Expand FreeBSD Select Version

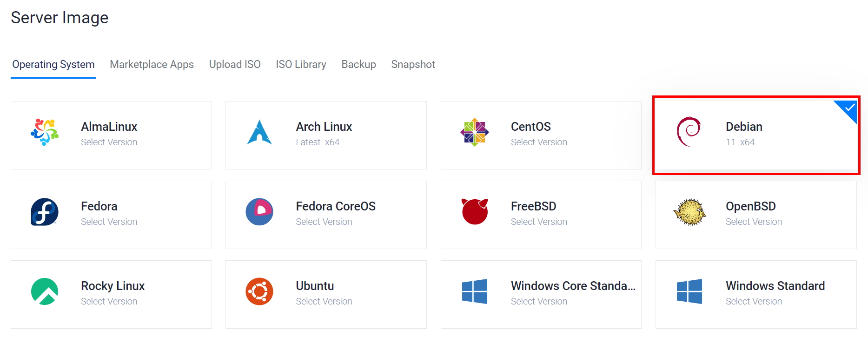coord(539,222)
